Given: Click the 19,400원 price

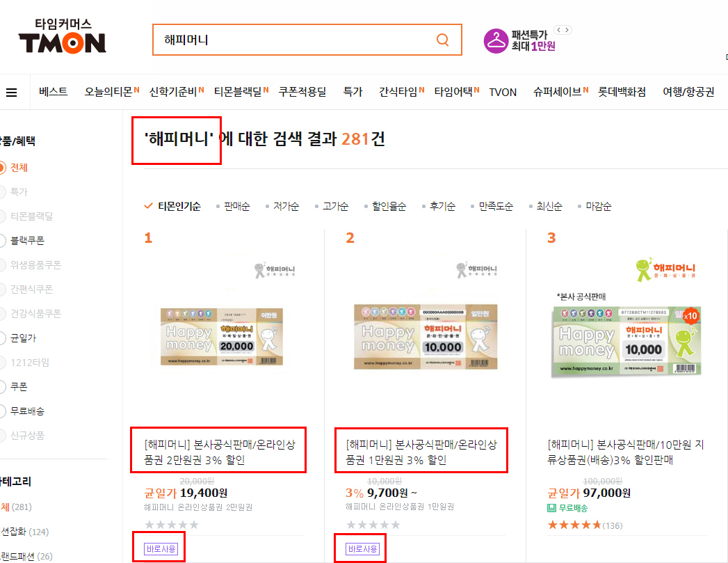Looking at the screenshot, I should (203, 493).
